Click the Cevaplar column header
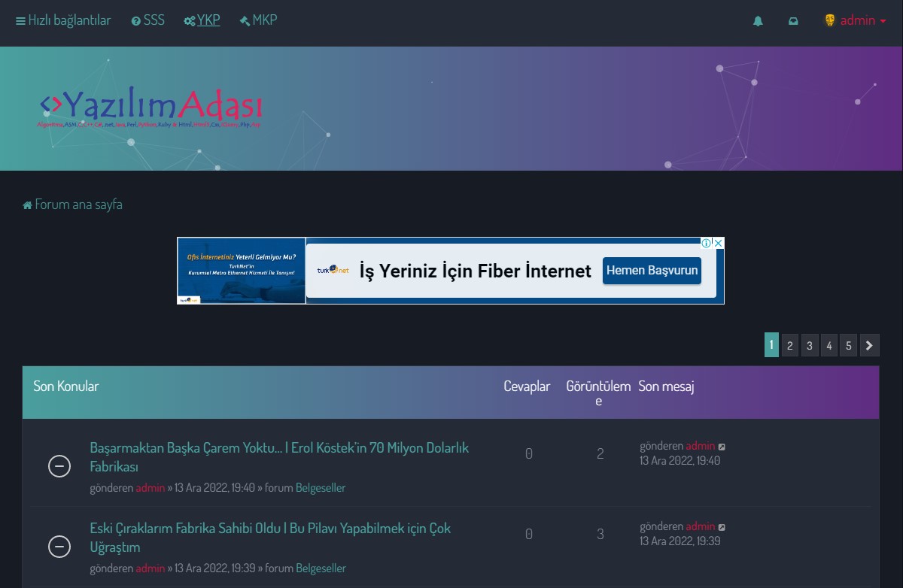The width and height of the screenshot is (903, 588). [527, 386]
